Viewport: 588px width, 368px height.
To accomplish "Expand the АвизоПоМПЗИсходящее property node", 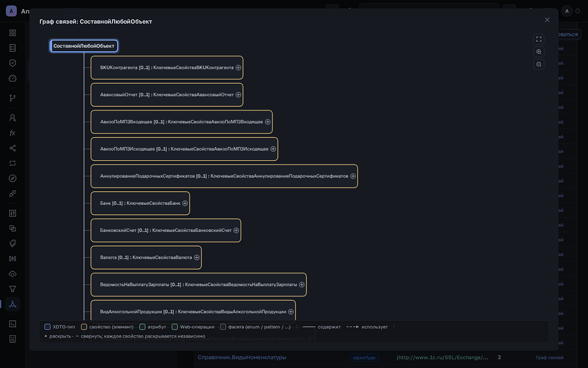I will (x=273, y=149).
